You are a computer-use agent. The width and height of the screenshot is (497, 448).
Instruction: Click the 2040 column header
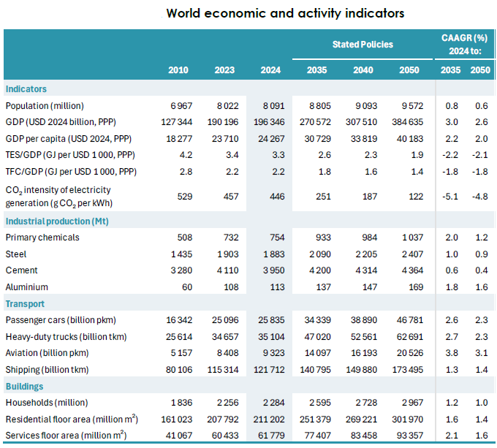(x=363, y=70)
